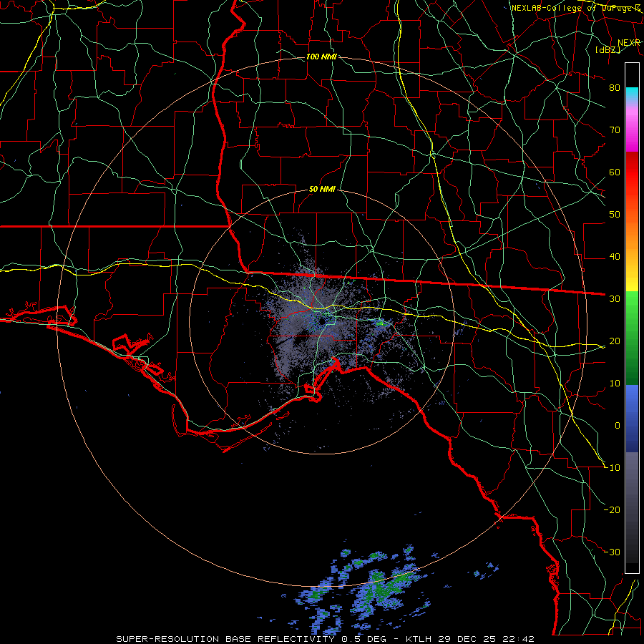This screenshot has height=644, width=644.
Task: Select the 80 dBZ scale value
Action: coord(615,87)
